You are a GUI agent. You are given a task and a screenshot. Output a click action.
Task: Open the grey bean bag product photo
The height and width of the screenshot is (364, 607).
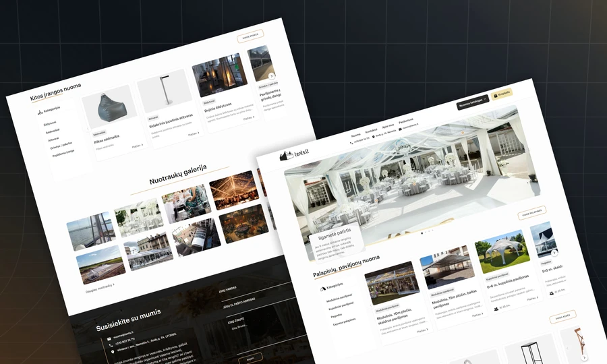(109, 107)
